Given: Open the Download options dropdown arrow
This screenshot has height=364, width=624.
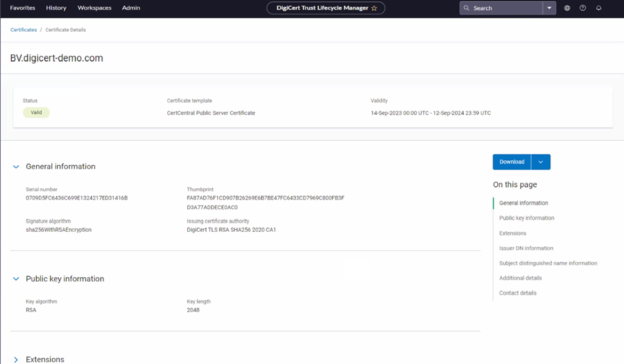Looking at the screenshot, I should [540, 162].
